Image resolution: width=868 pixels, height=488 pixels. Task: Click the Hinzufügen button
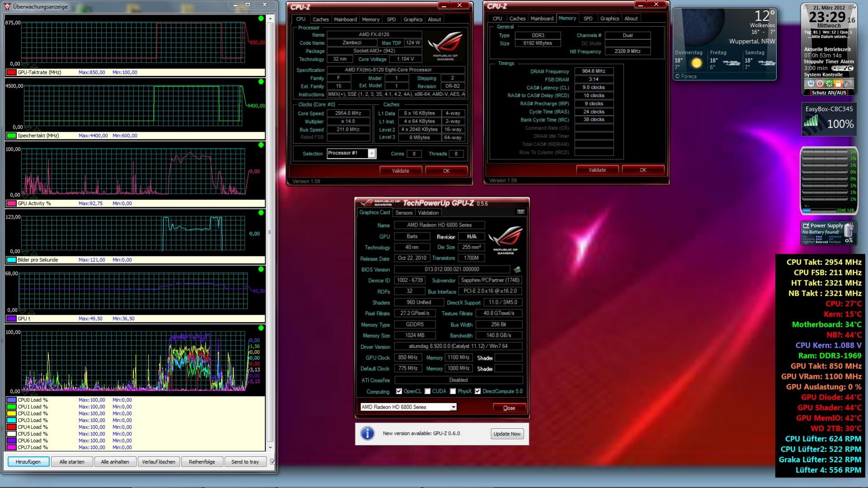[28, 462]
